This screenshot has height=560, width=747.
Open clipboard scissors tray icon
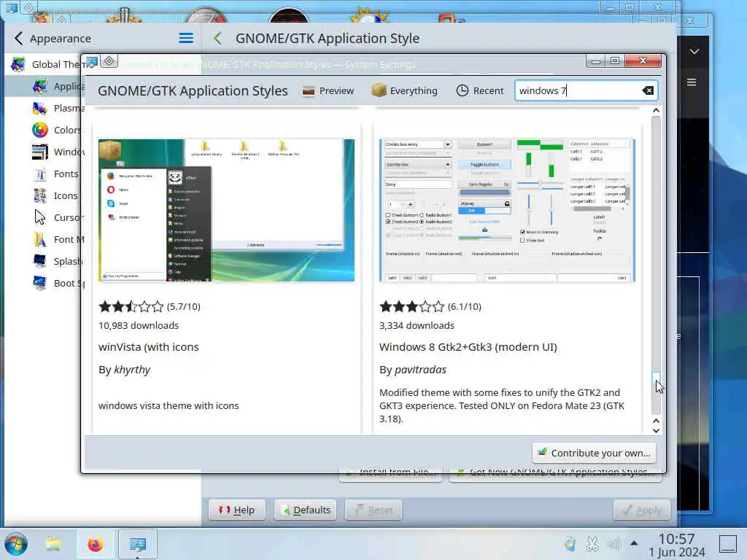click(x=592, y=543)
